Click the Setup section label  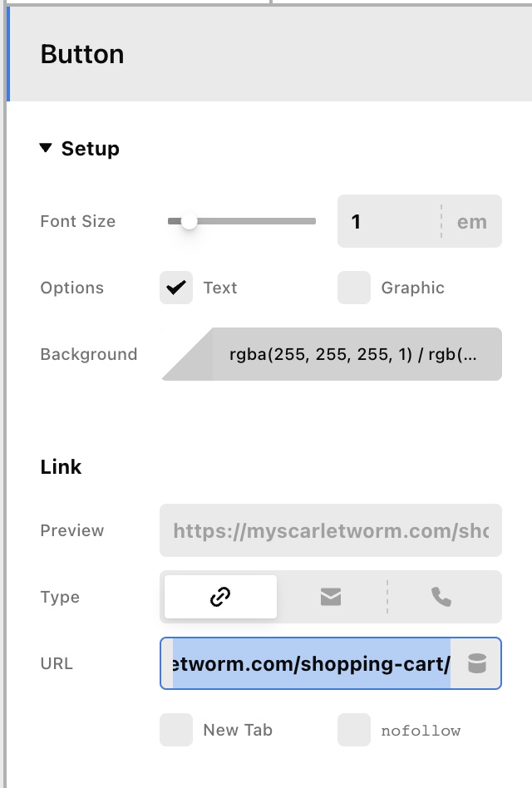[x=90, y=149]
